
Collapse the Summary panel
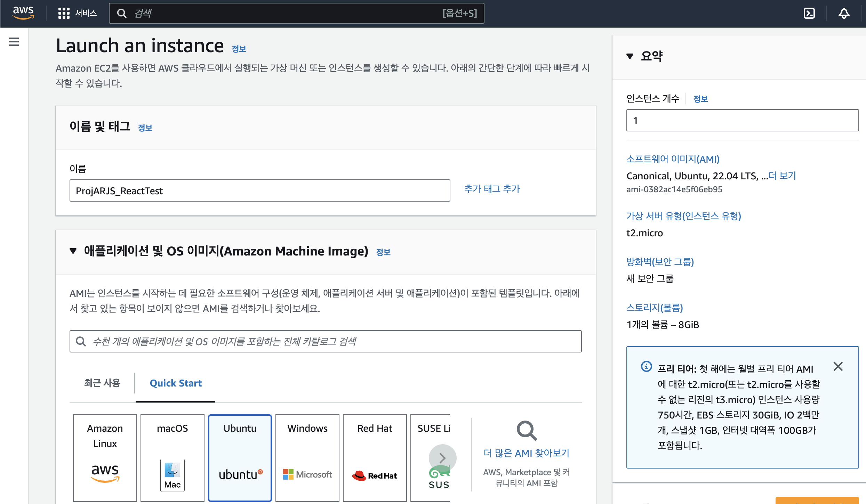pos(630,56)
